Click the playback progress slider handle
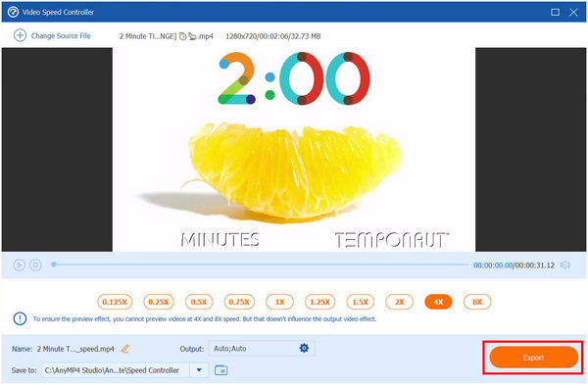 coord(54,265)
